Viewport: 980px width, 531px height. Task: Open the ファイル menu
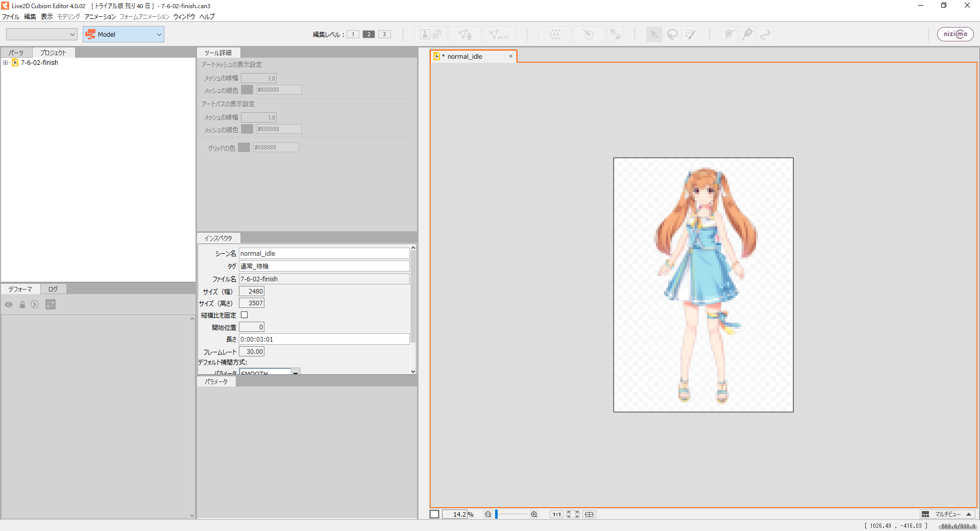pos(10,16)
